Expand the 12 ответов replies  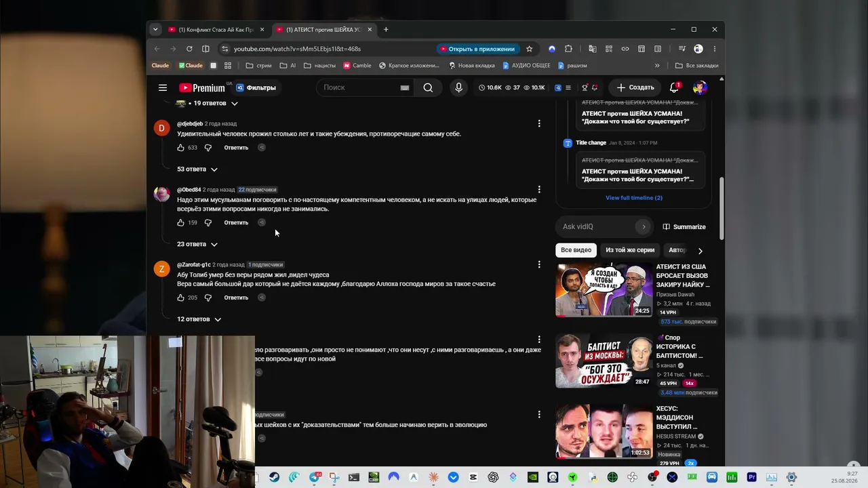coord(199,319)
